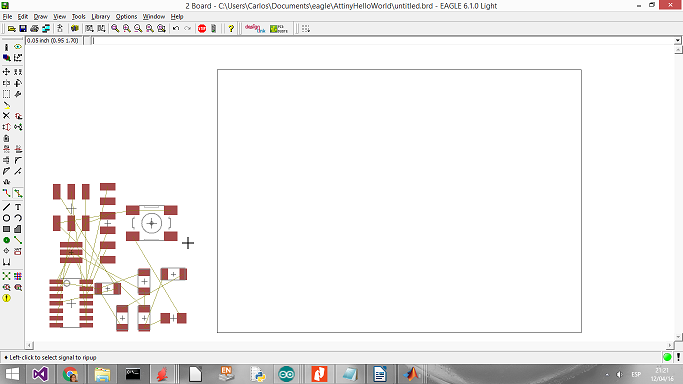Screen dimensions: 683x384
Task: Open the DesignLink toolbar button
Action: click(x=255, y=29)
